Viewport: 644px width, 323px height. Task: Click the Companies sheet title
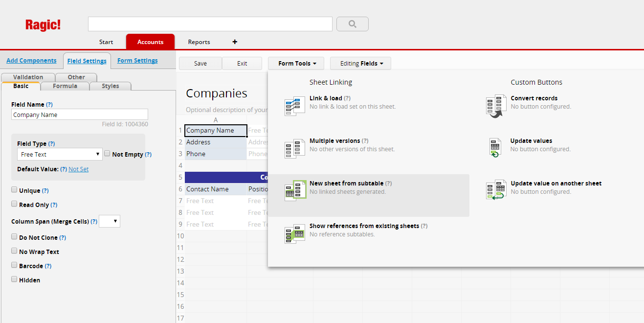pyautogui.click(x=217, y=93)
